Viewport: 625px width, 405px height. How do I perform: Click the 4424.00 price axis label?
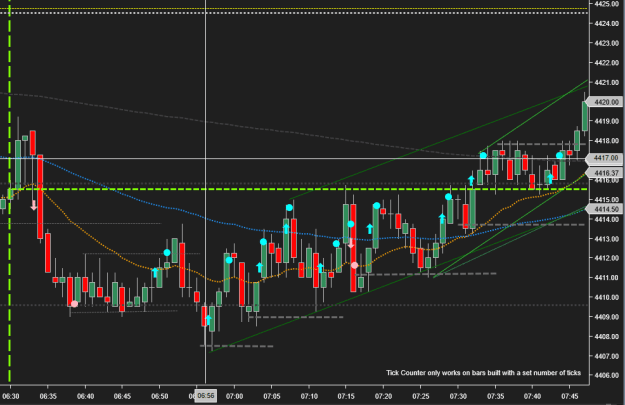[607, 24]
